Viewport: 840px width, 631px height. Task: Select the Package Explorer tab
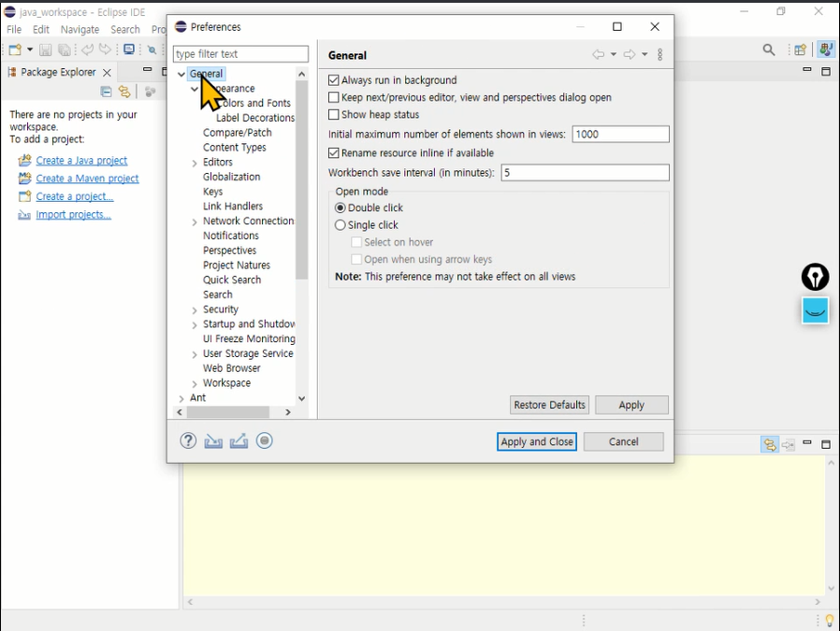point(58,72)
